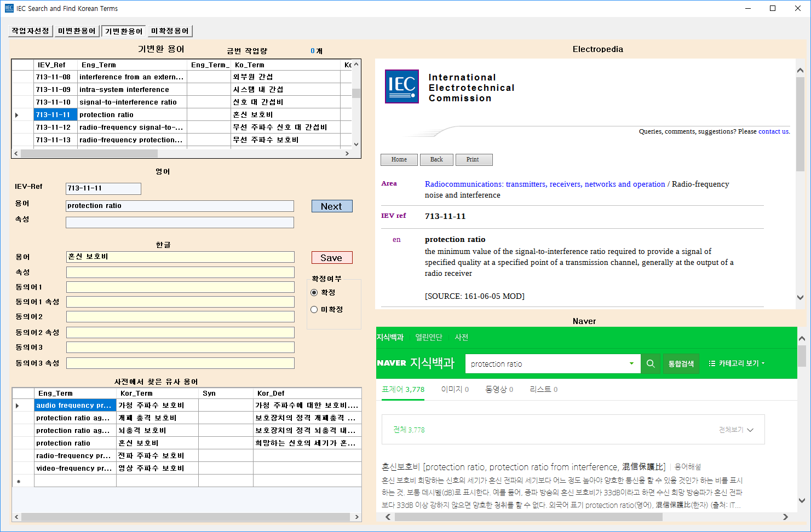
Task: Click the Next button
Action: [332, 206]
